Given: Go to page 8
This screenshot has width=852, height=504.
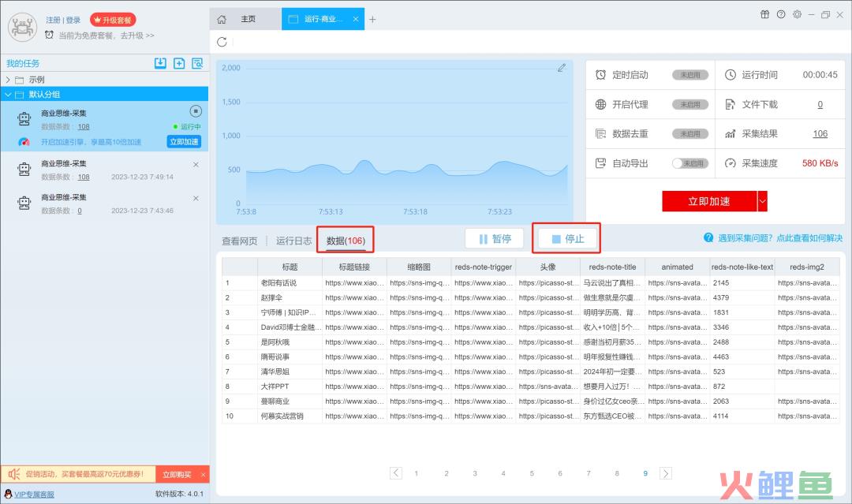Looking at the screenshot, I should [x=617, y=473].
